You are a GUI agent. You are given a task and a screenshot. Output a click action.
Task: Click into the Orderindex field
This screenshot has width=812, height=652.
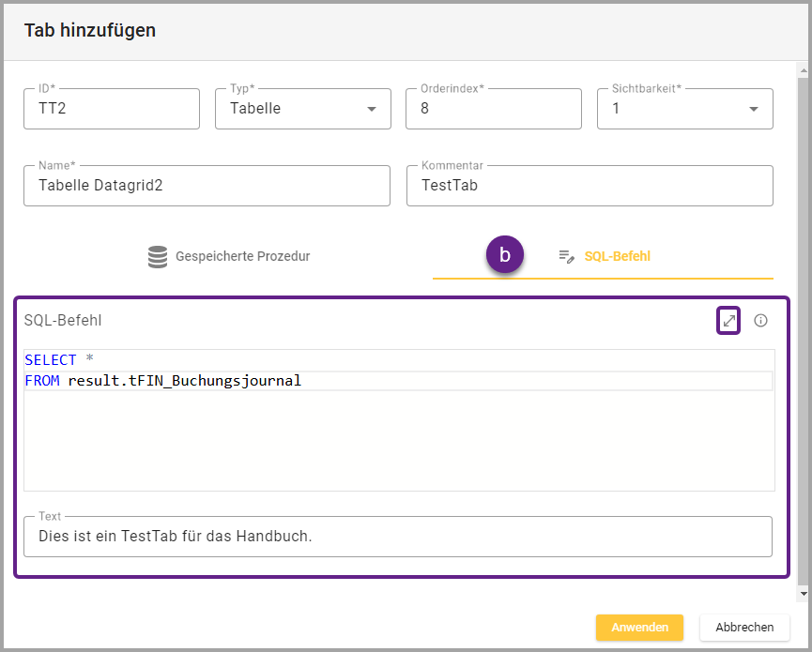(x=493, y=109)
